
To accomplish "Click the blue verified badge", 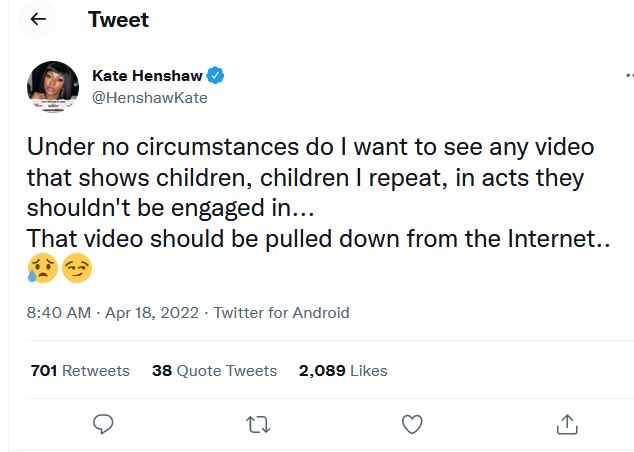I will click(x=215, y=76).
